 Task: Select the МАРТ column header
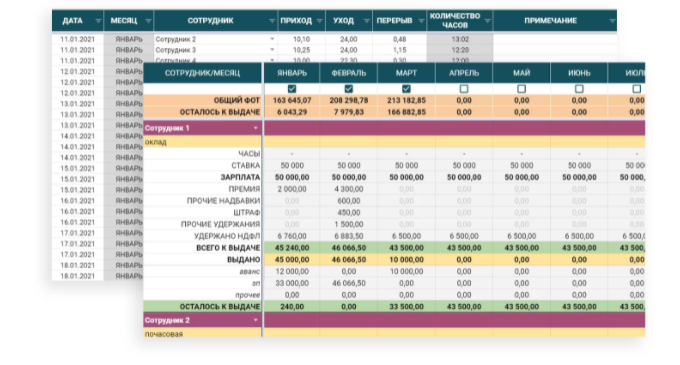coord(406,73)
